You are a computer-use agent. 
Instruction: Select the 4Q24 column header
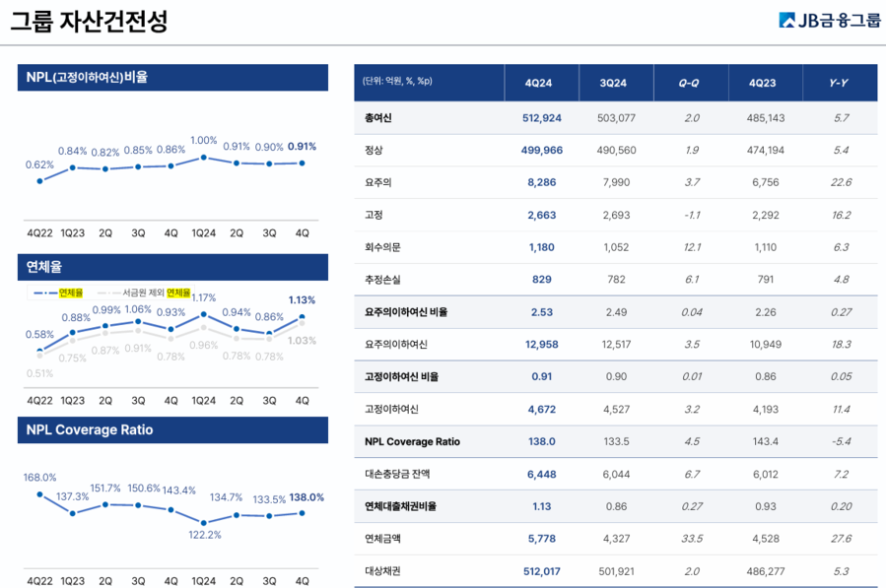[541, 83]
